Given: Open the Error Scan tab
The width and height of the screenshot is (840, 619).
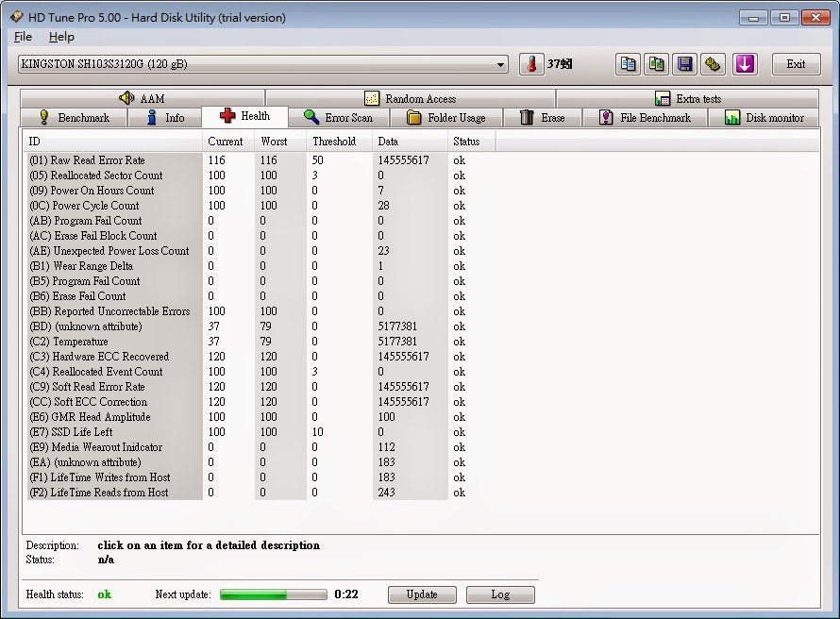Looking at the screenshot, I should (339, 117).
